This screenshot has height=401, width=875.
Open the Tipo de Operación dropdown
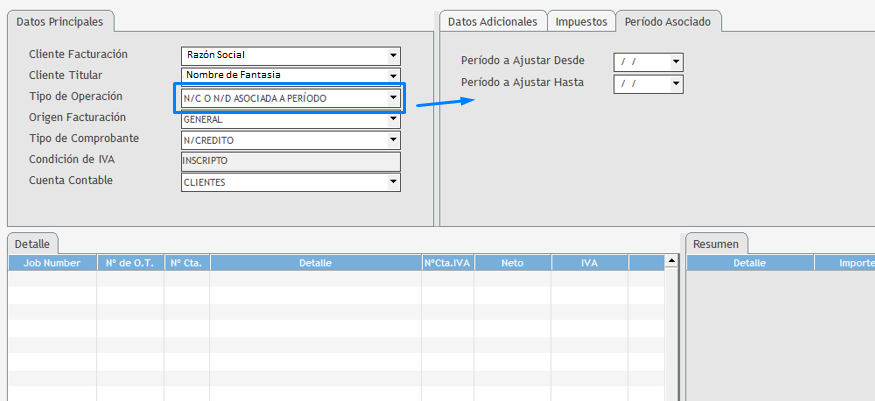tap(393, 98)
